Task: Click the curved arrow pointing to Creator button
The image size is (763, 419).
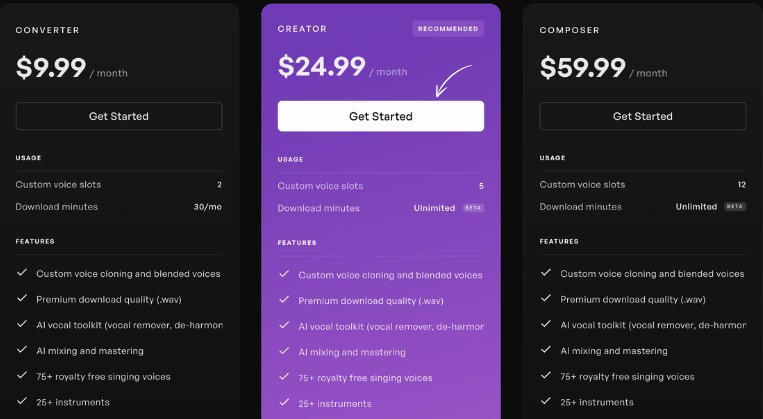Action: (453, 81)
